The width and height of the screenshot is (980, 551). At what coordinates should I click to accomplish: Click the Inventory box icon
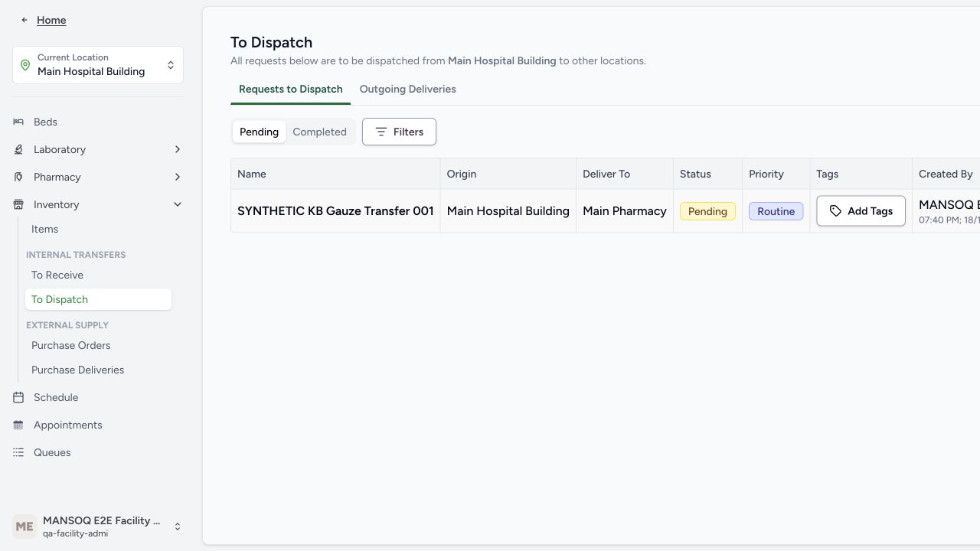18,204
